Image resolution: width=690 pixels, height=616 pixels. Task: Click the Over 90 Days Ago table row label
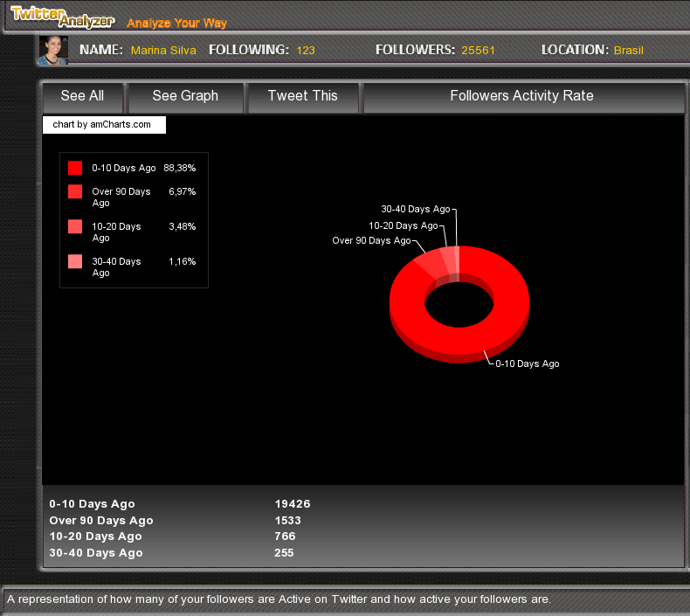click(101, 521)
